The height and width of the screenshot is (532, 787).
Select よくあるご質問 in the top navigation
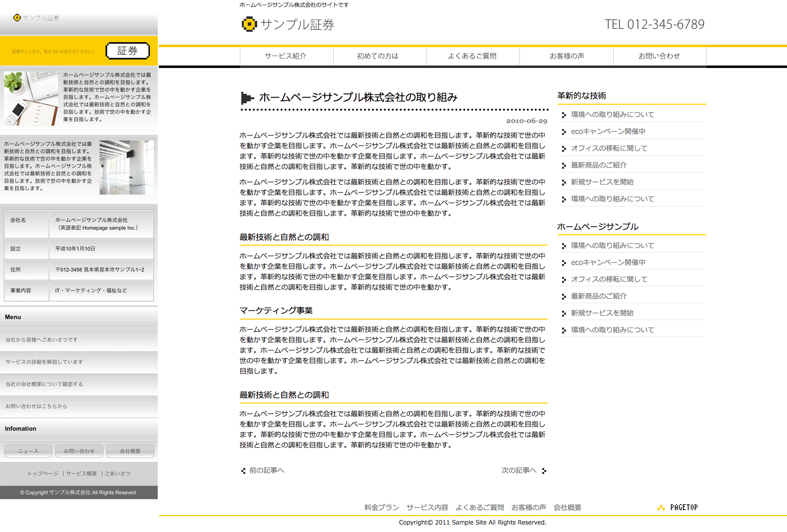(472, 56)
